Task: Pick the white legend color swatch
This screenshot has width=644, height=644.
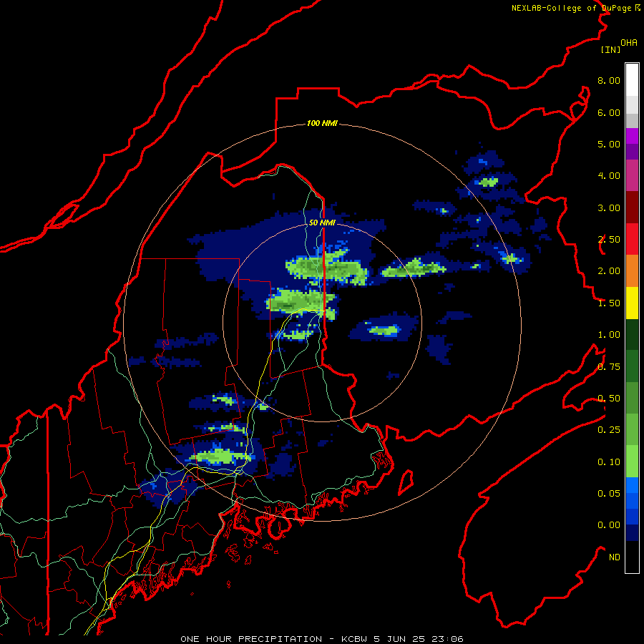Action: (x=632, y=79)
